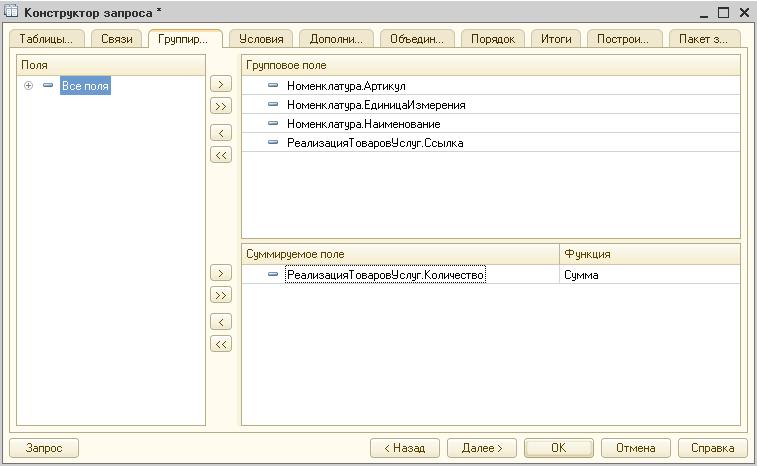Switch to the 'Связи' tab

[117, 39]
